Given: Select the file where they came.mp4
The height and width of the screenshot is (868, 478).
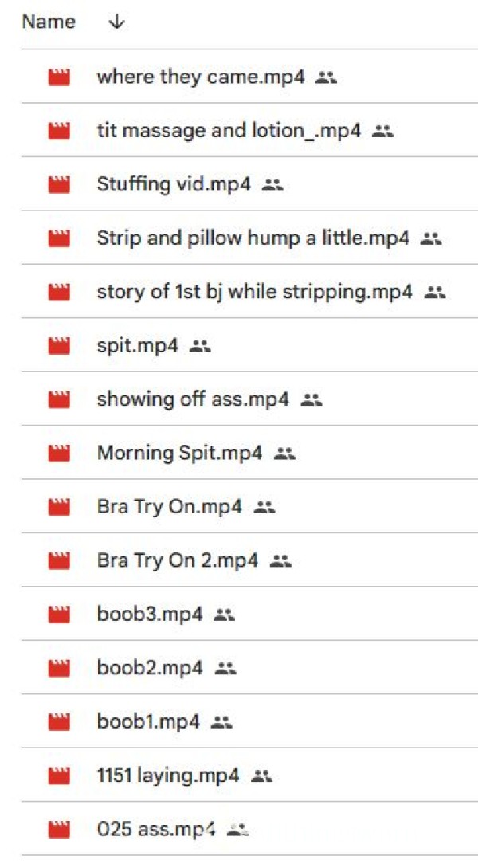Looking at the screenshot, I should tap(200, 77).
